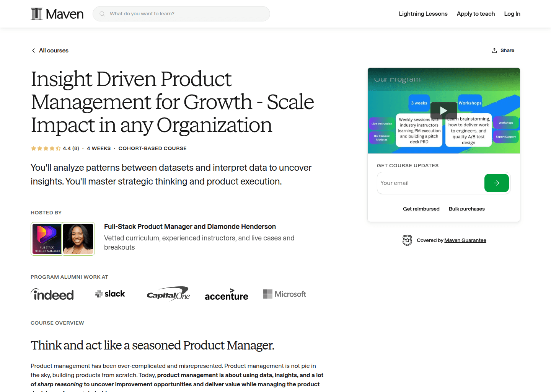Click the Log In option
Screen dimensions: 551x392
[512, 13]
